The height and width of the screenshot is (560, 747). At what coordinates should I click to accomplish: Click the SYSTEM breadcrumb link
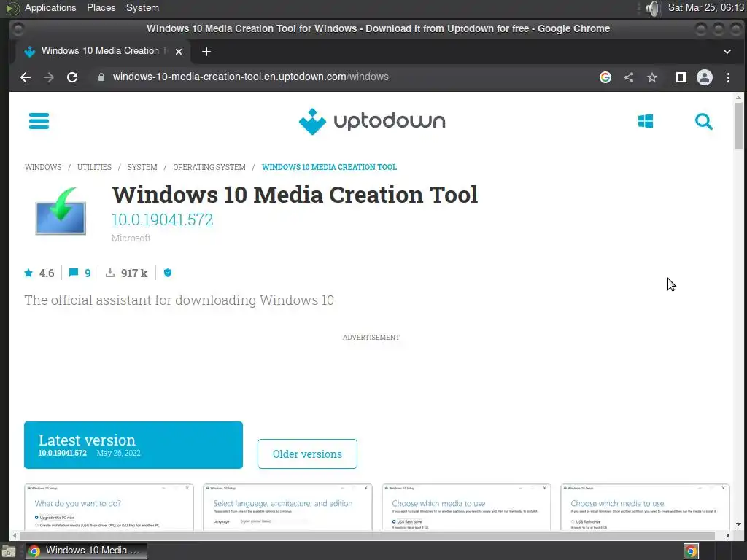[142, 167]
